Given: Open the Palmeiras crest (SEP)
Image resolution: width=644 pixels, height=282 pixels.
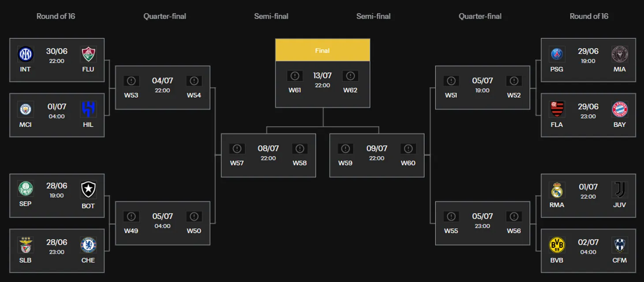Looking at the screenshot, I should click(x=26, y=189).
